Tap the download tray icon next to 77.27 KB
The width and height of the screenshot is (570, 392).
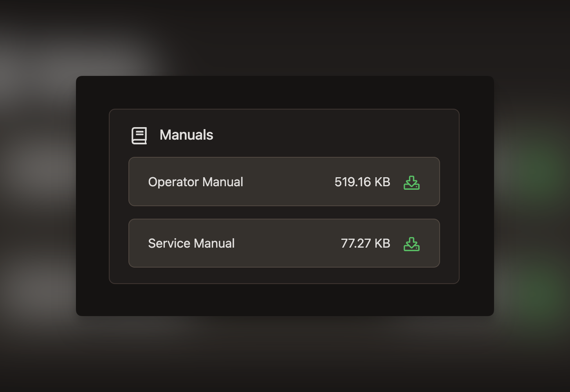click(x=411, y=244)
